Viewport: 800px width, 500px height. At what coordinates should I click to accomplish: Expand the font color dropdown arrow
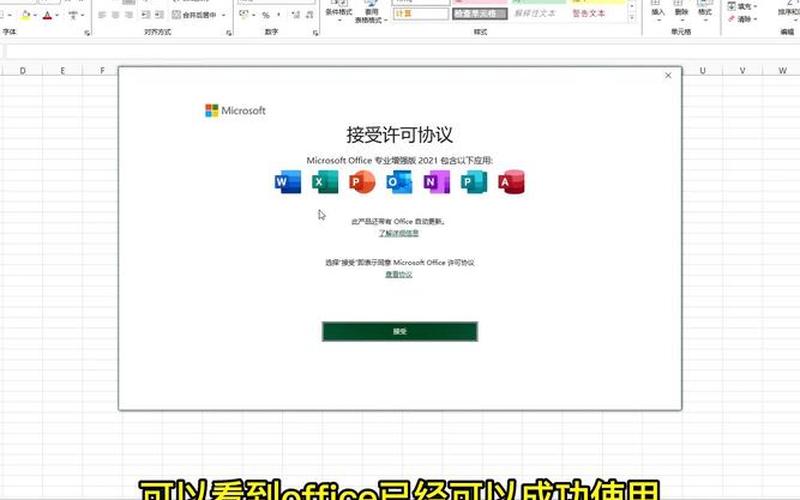point(57,15)
